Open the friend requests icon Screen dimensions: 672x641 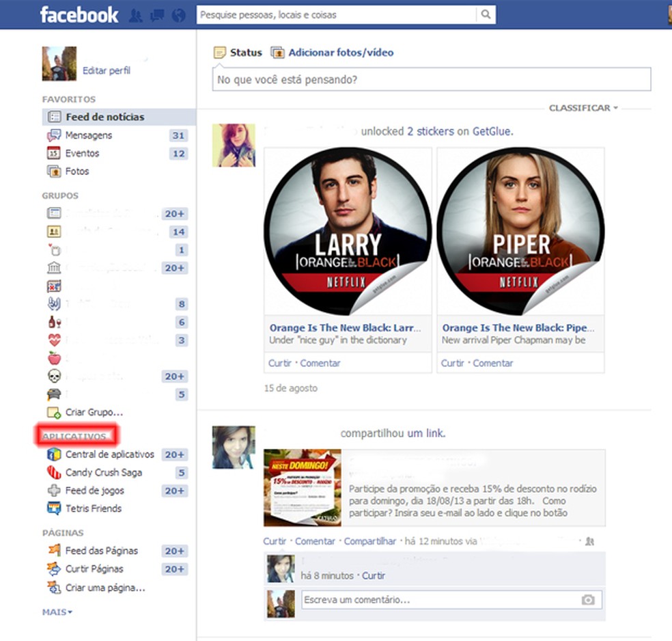tap(136, 14)
